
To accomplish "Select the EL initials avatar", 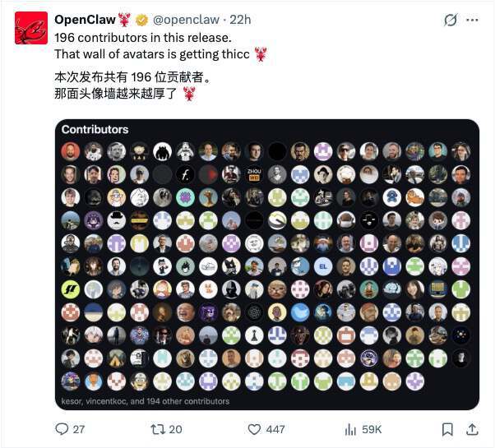I will (323, 266).
